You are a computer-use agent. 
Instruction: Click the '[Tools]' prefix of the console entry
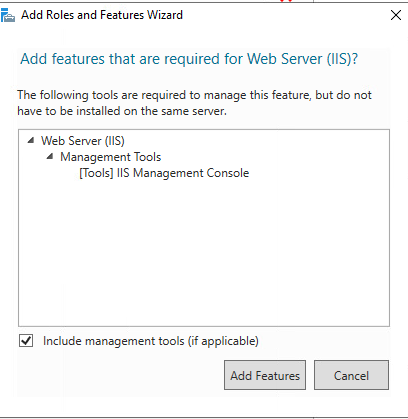pyautogui.click(x=96, y=173)
